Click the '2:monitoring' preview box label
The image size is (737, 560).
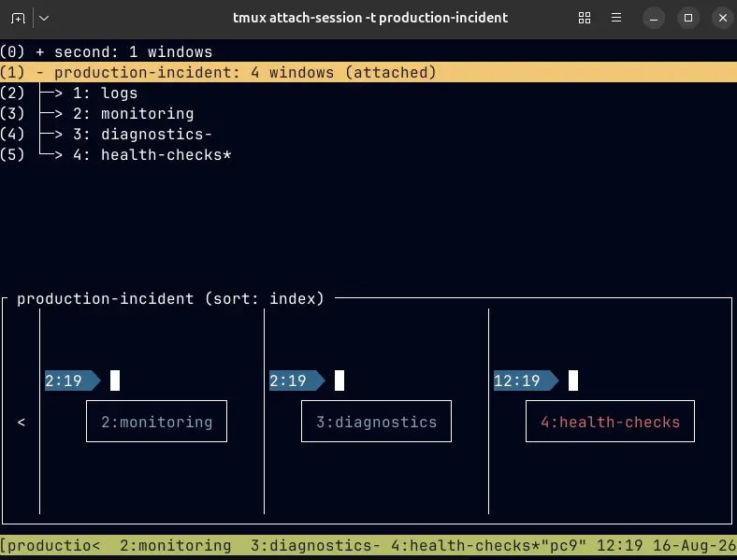[x=156, y=422]
